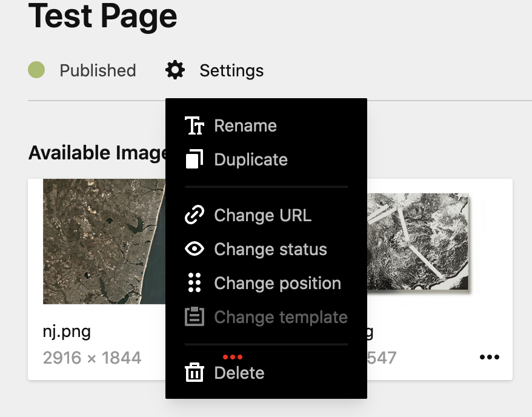Click the green Published status indicator

click(36, 70)
